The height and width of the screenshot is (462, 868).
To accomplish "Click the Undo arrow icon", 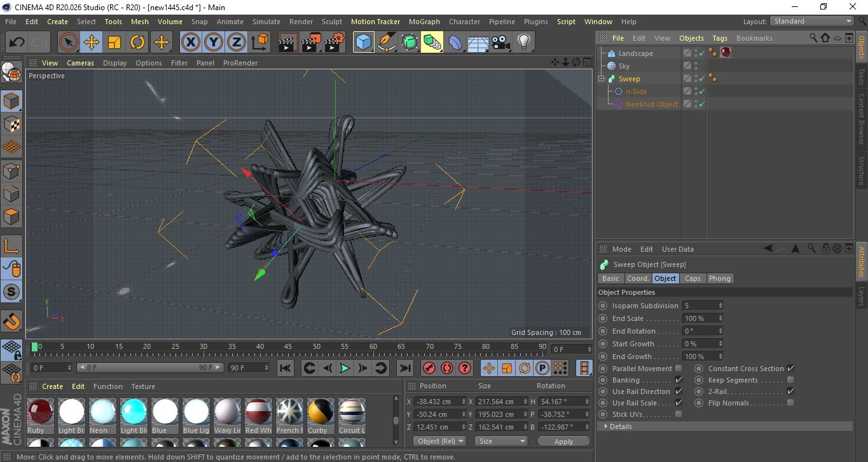I will 17,43.
